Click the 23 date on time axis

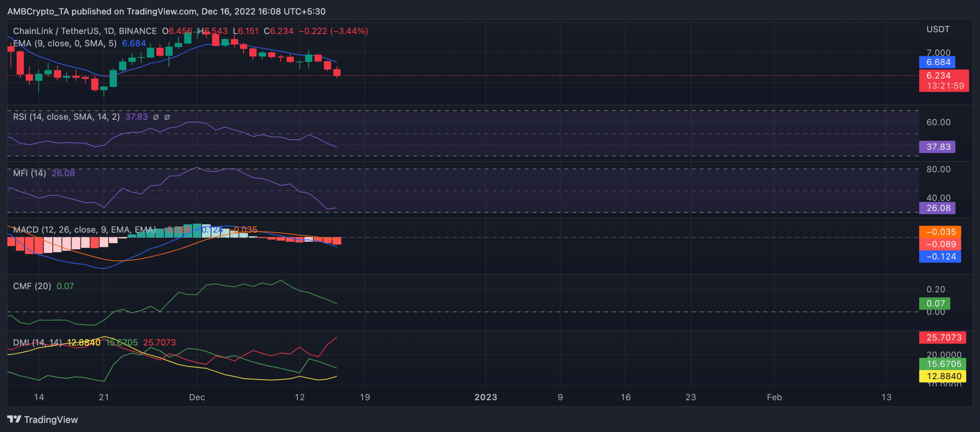(691, 397)
